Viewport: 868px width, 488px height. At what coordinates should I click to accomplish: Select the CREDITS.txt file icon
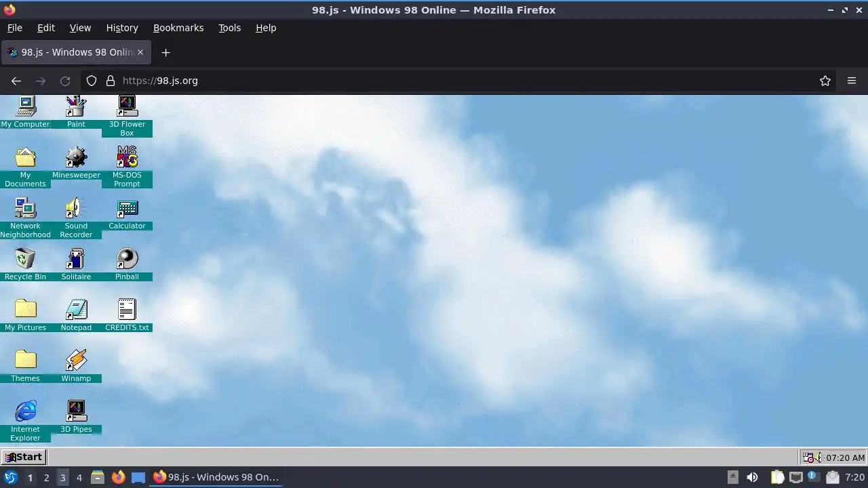(x=127, y=315)
